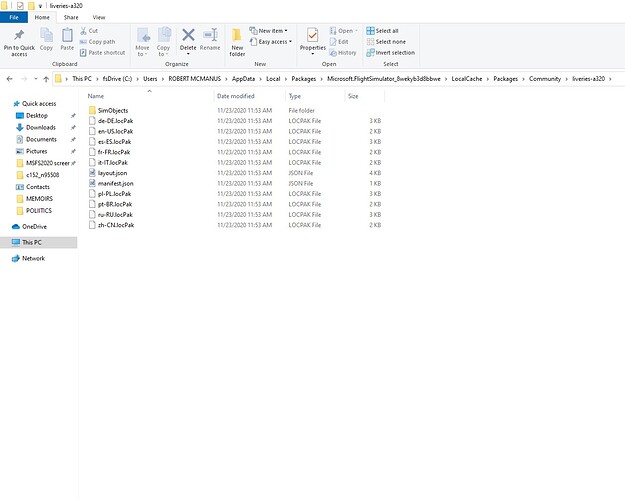
Task: Click Paste shortcut in ribbon
Action: (102, 53)
